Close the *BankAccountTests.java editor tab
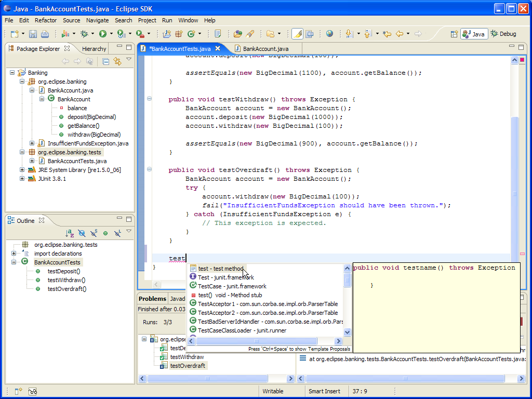This screenshot has width=532, height=399. 218,48
